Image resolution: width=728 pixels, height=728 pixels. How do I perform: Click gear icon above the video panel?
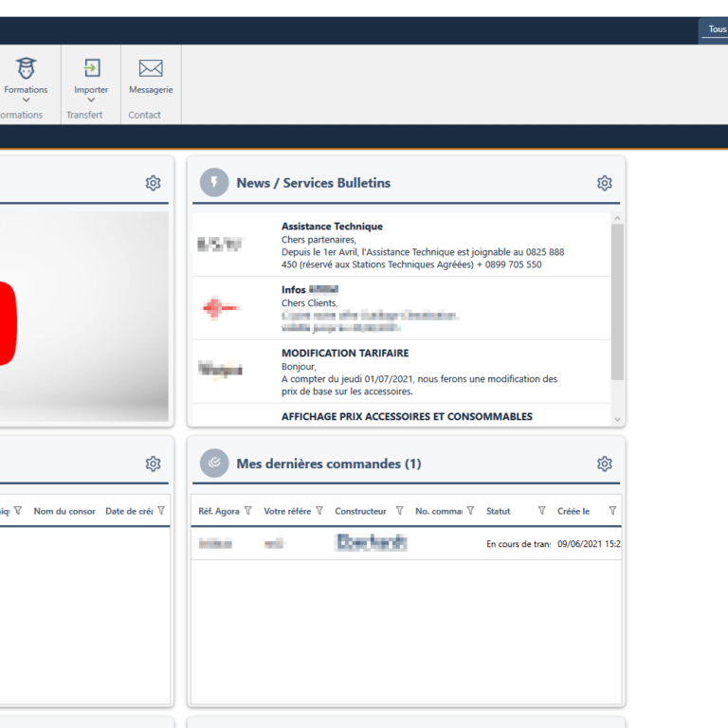point(153,183)
